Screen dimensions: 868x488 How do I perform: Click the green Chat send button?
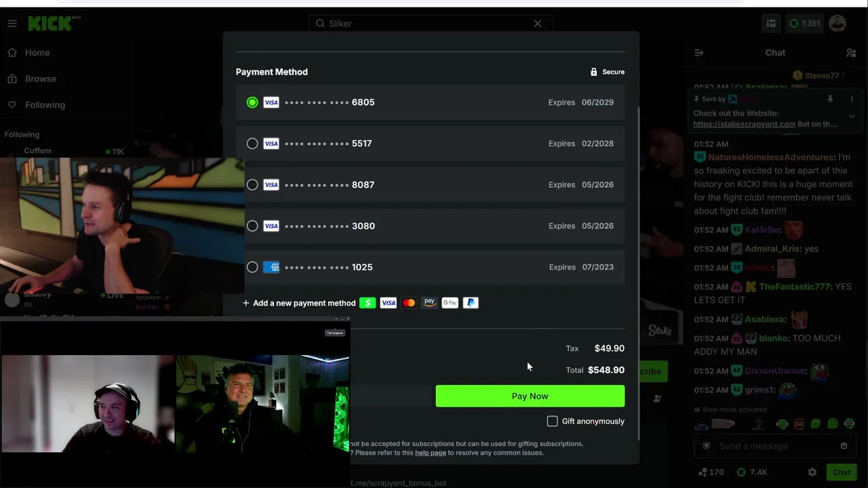[842, 472]
